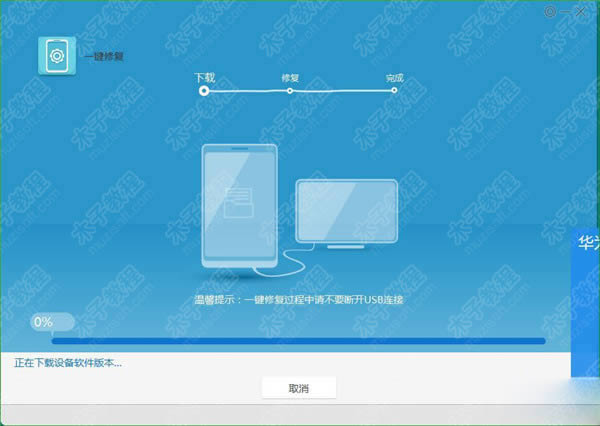Select the 修复 step marker dot

click(x=289, y=90)
